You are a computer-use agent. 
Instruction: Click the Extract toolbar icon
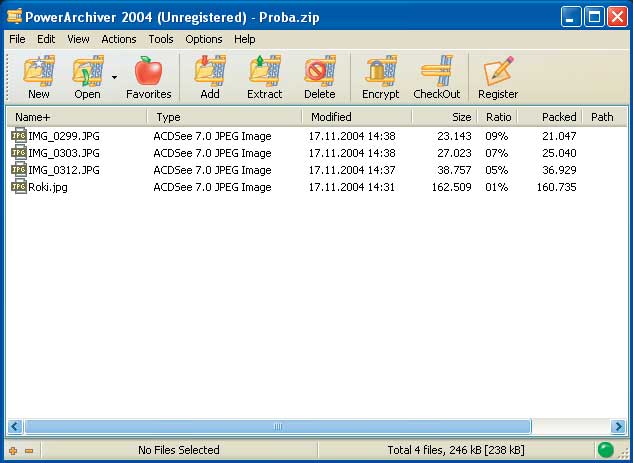[x=265, y=71]
